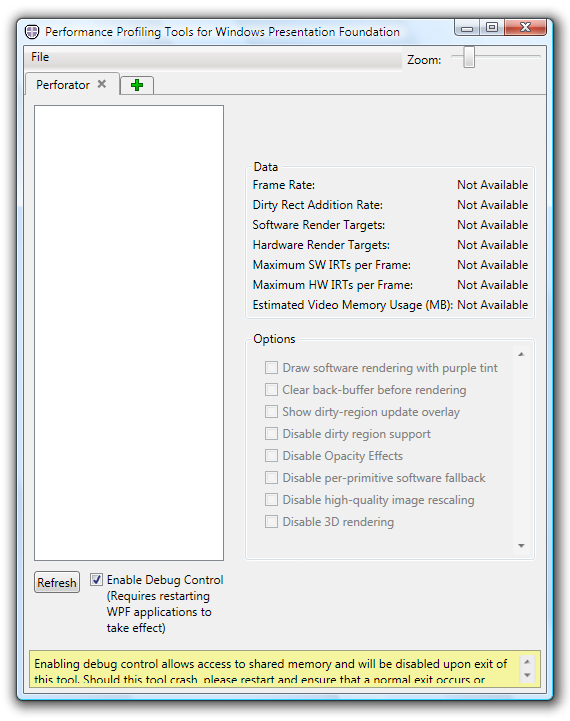Click the Refresh button

point(57,583)
